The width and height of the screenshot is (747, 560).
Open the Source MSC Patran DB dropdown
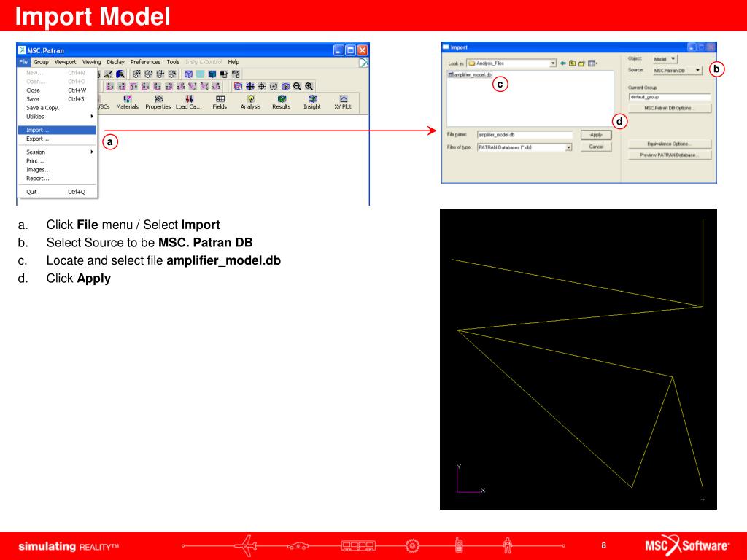(678, 71)
